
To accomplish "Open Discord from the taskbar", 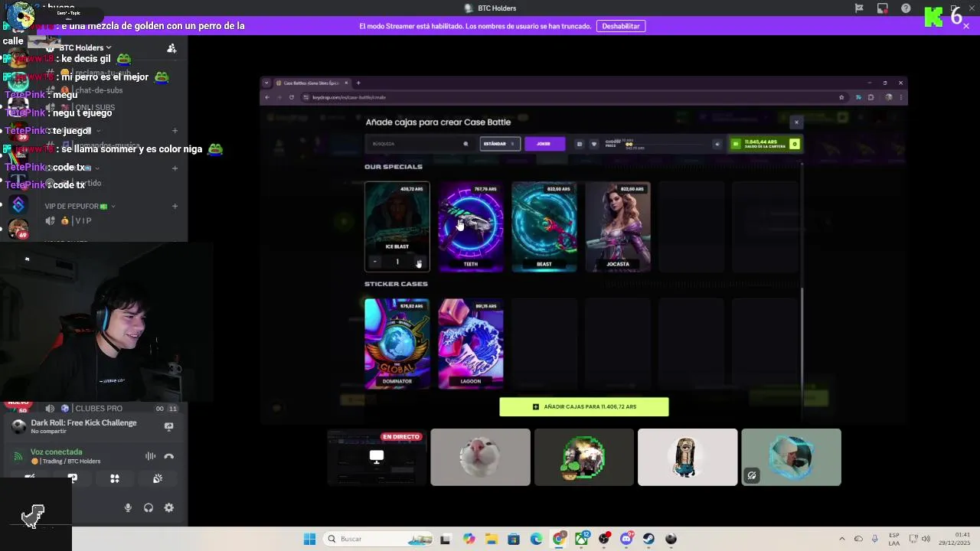I will coord(626,539).
